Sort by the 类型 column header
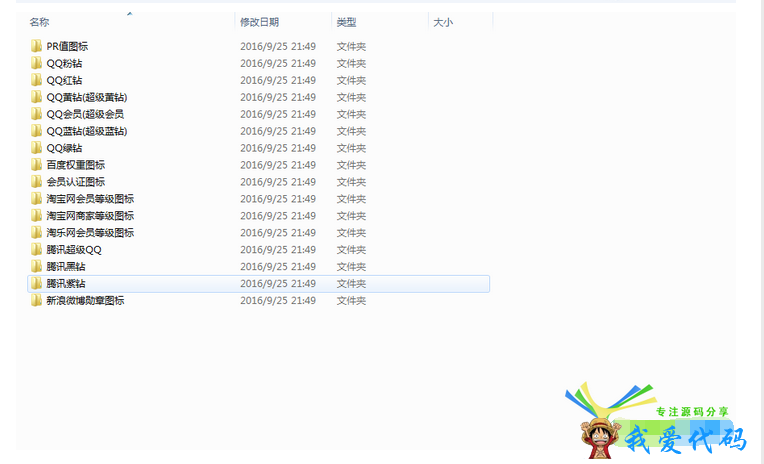This screenshot has height=464, width=764. click(x=346, y=22)
